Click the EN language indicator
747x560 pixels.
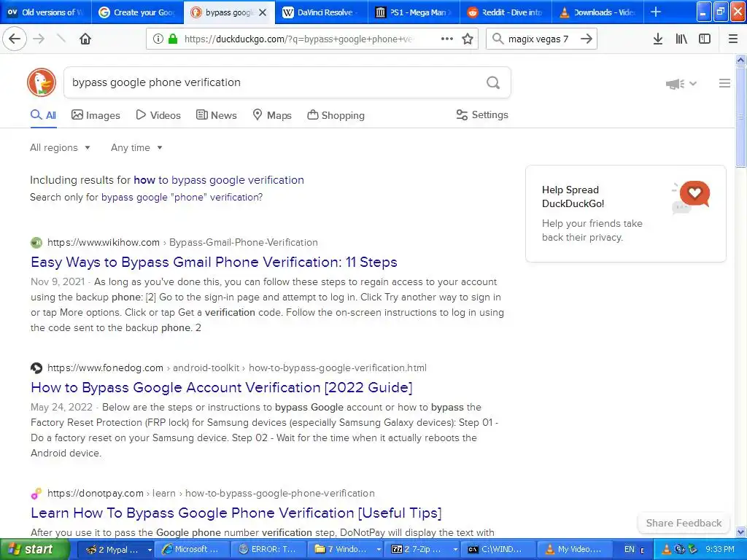coord(630,549)
